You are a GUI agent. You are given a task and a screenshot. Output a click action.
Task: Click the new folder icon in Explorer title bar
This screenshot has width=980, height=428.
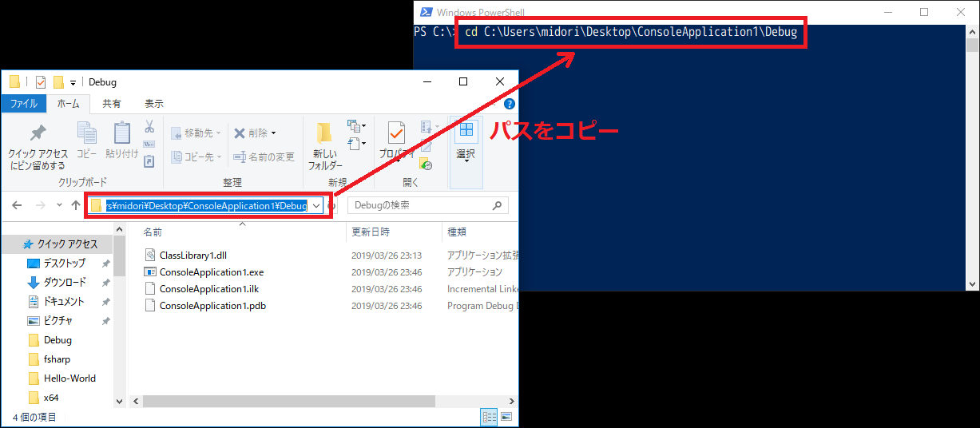click(x=58, y=81)
